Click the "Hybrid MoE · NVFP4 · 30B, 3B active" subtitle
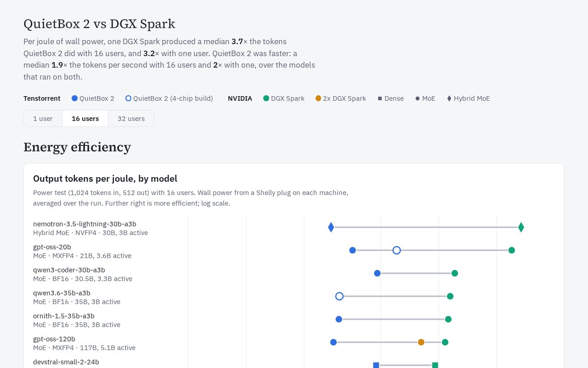Screen dimensions: 588x368 (x=90, y=233)
